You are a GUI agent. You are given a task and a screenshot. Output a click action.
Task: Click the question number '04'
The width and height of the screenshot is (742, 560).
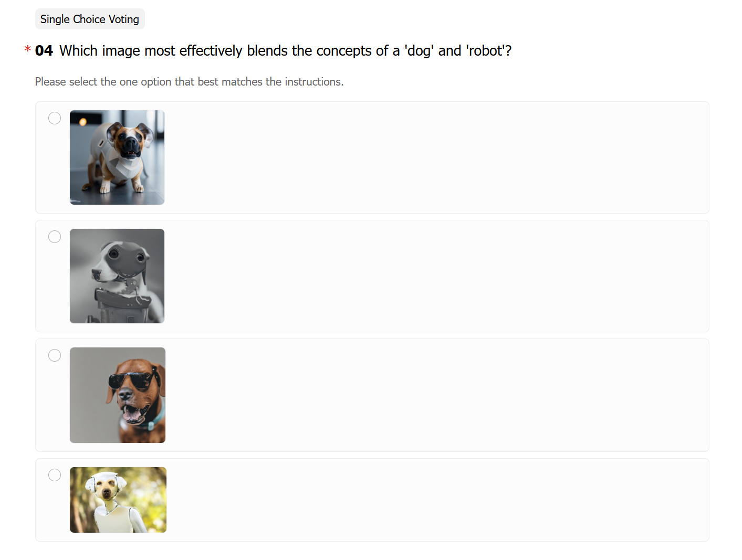(44, 51)
